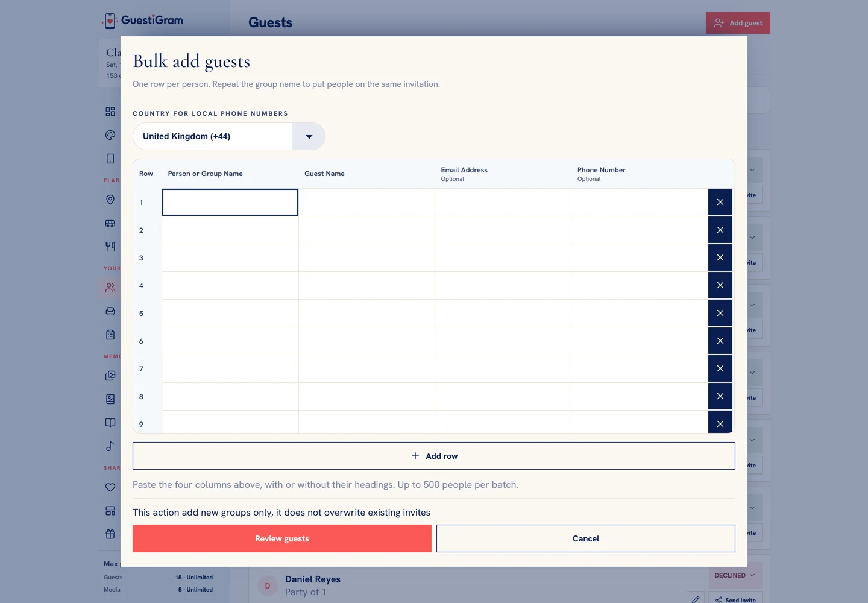
Task: Click the mobile phone icon in sidebar
Action: click(110, 159)
